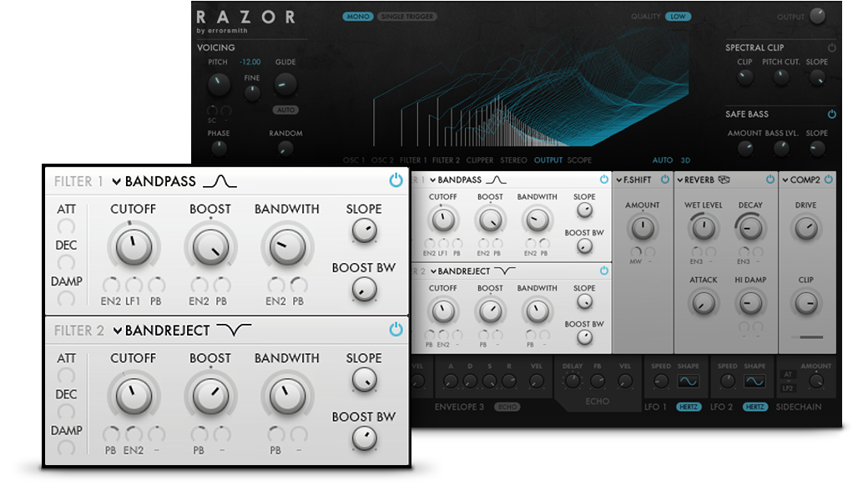
Task: Open Filter 1 BANDPASS type dropdown in enlarged panel
Action: 154,181
